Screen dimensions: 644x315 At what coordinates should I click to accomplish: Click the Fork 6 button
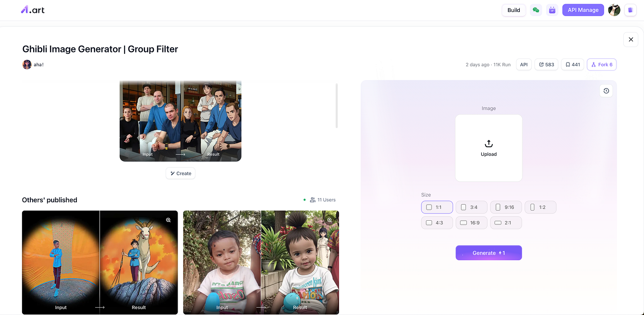coord(602,65)
